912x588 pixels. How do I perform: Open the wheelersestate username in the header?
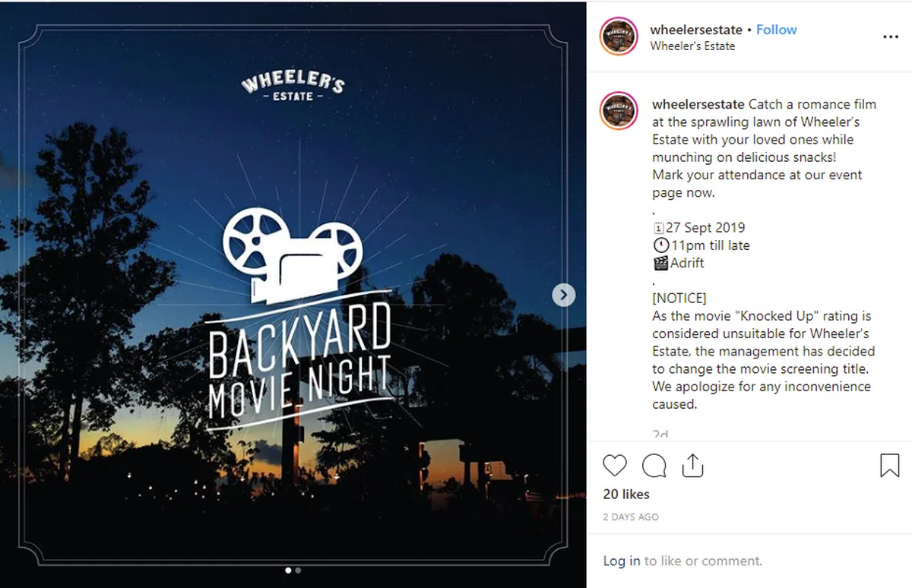point(696,30)
